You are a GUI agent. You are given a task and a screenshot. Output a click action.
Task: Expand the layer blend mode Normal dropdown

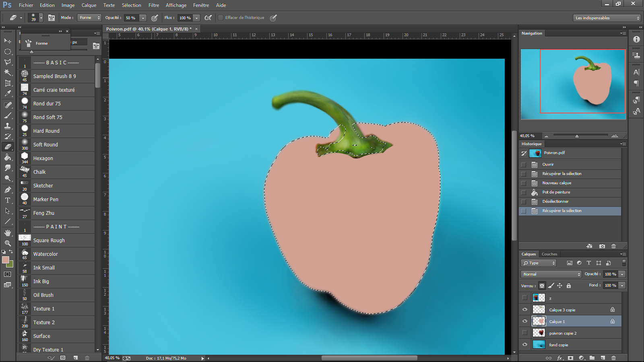pyautogui.click(x=551, y=274)
